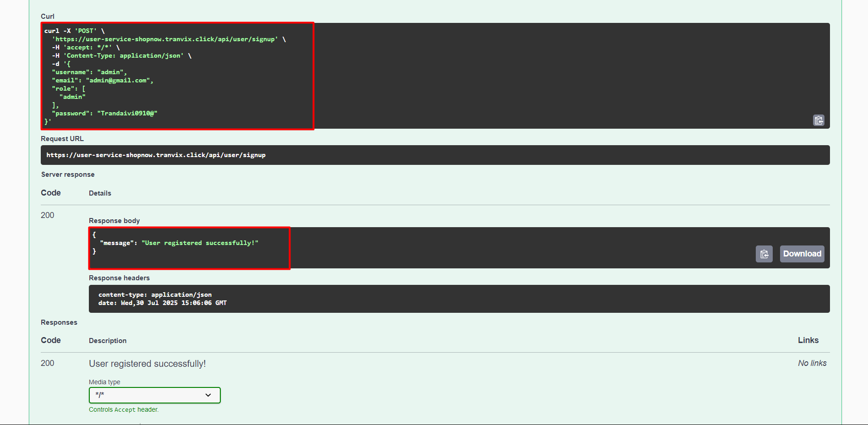Download the response body

pos(802,254)
